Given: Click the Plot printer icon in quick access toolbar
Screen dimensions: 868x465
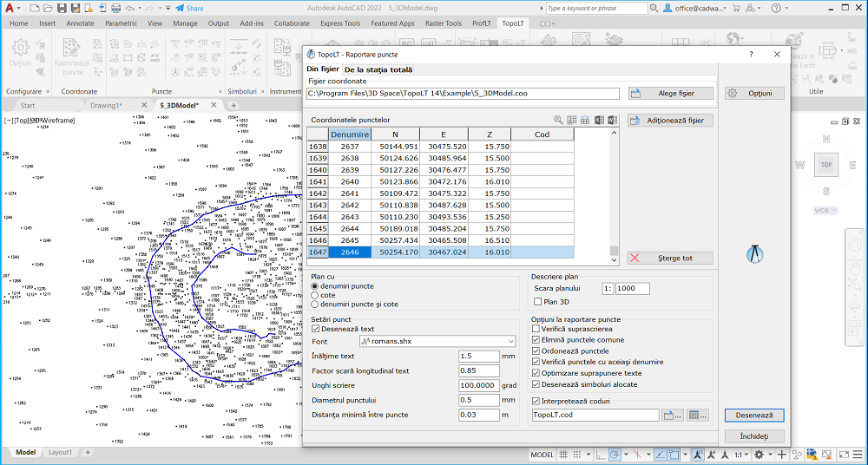Looking at the screenshot, I should pyautogui.click(x=115, y=9).
